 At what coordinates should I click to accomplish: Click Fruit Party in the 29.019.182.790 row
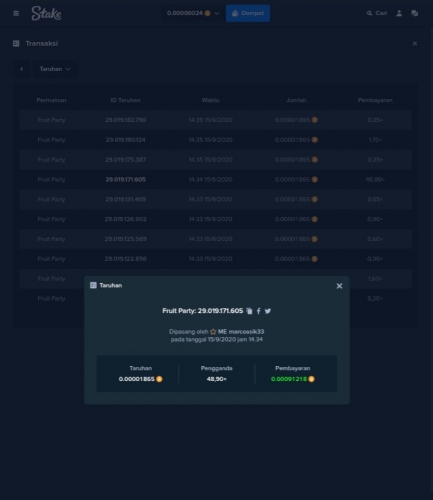coord(51,120)
